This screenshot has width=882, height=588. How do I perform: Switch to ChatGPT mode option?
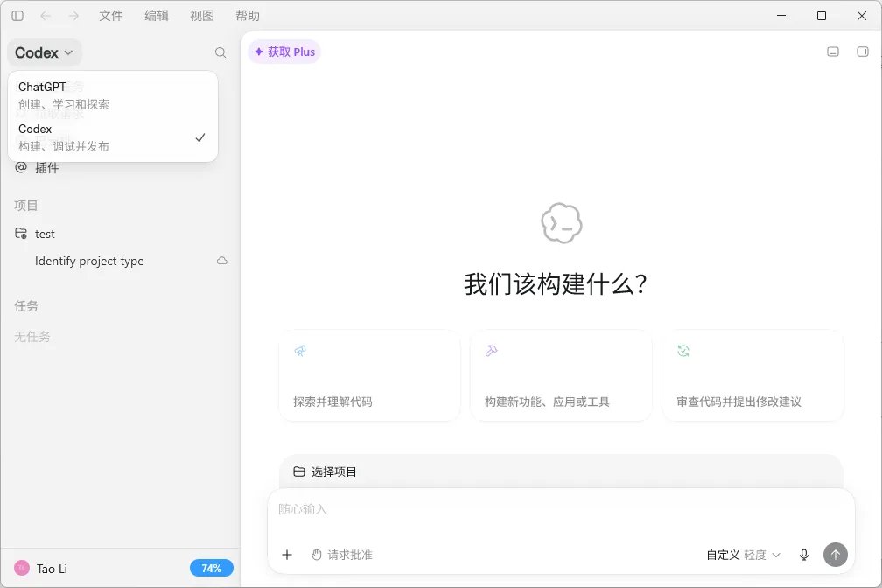click(113, 95)
